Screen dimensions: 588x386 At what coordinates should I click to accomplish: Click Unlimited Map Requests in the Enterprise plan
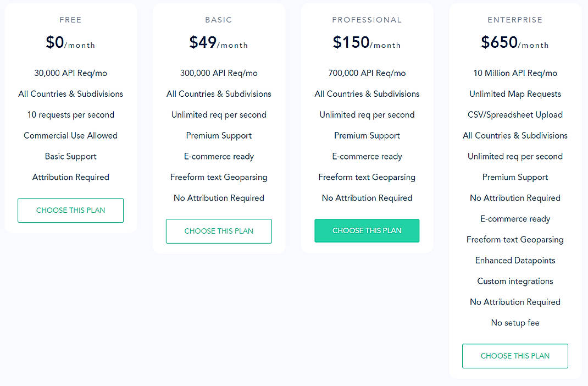click(515, 93)
